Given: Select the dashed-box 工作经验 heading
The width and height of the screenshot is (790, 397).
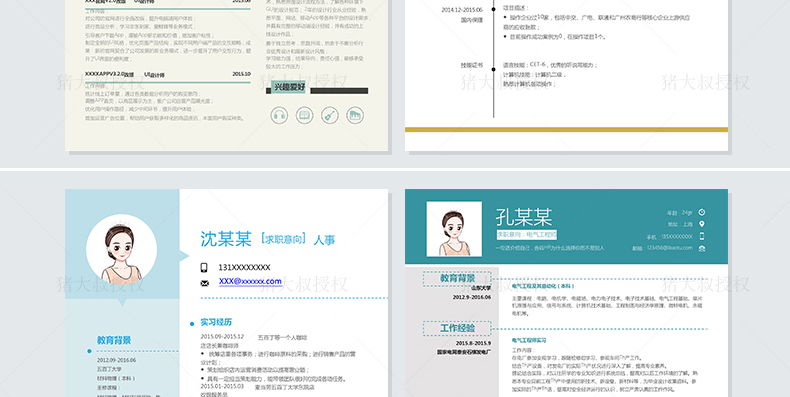Looking at the screenshot, I should 457,328.
